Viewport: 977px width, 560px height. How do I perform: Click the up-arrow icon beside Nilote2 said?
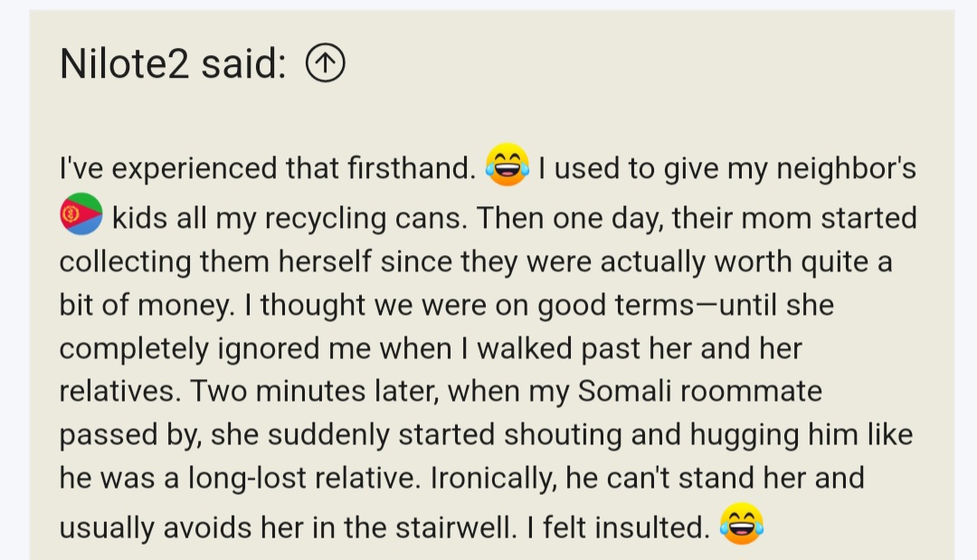point(326,64)
